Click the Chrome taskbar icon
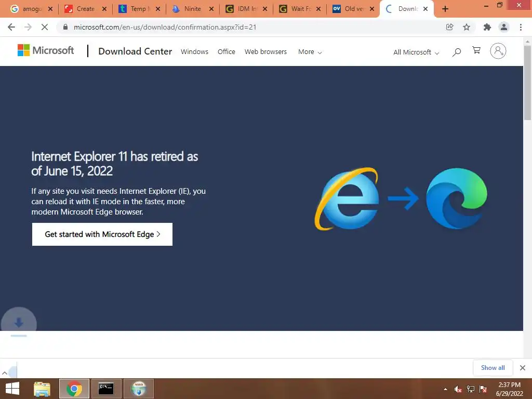532x399 pixels. (74, 389)
